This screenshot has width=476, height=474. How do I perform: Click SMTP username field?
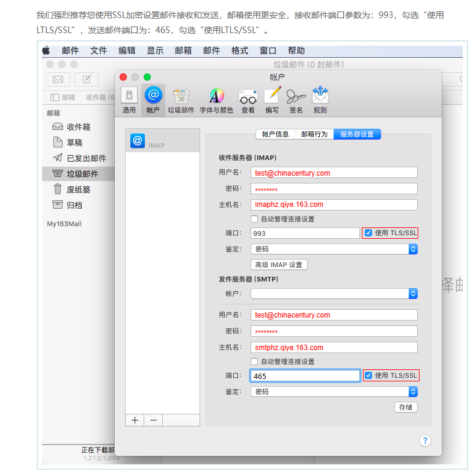click(x=334, y=315)
